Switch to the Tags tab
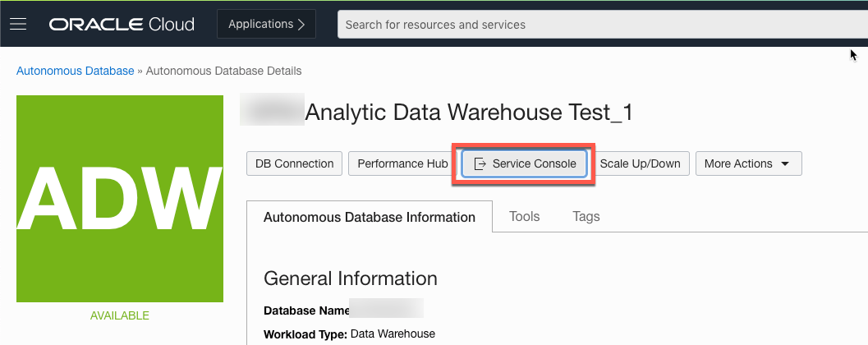 coord(586,217)
